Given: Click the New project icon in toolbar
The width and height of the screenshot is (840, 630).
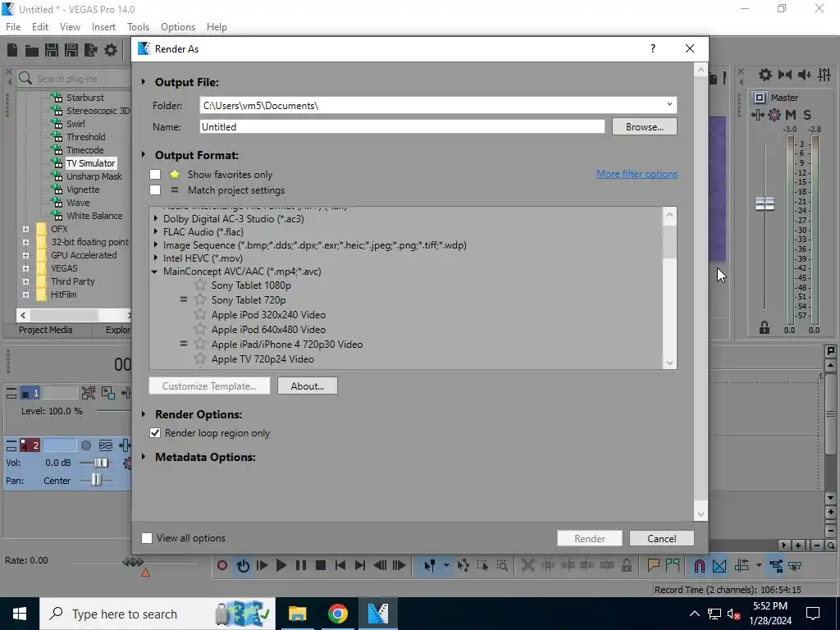Looking at the screenshot, I should 12,50.
